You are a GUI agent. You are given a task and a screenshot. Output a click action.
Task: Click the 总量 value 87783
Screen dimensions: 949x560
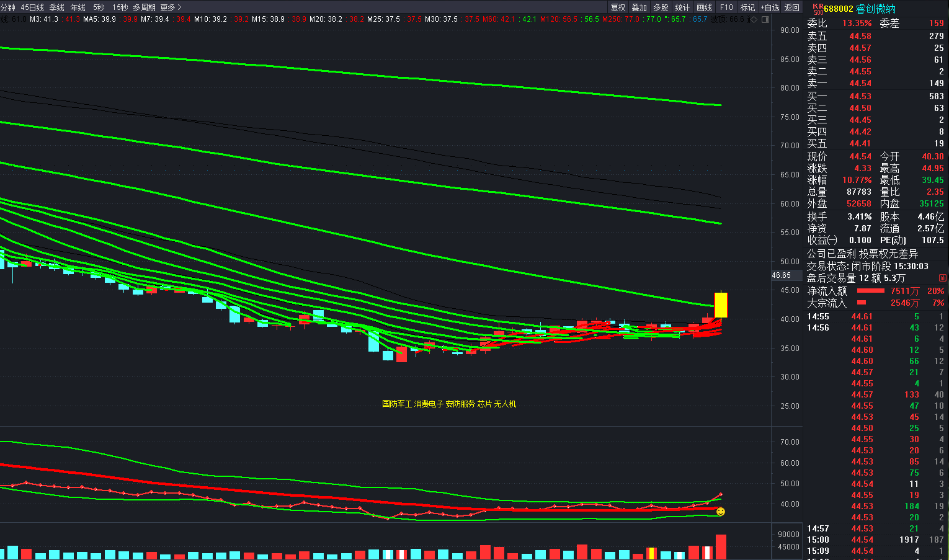(x=859, y=192)
